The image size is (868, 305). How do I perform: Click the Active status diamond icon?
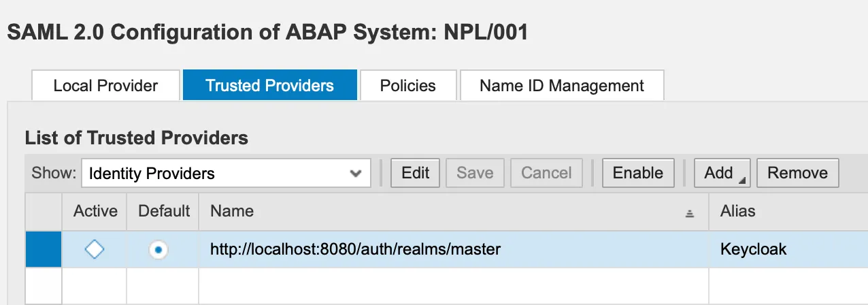(95, 250)
